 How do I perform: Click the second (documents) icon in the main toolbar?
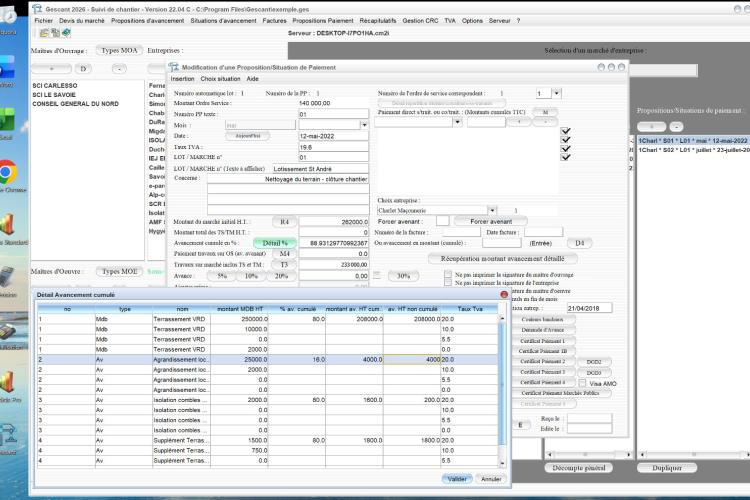coord(55,33)
